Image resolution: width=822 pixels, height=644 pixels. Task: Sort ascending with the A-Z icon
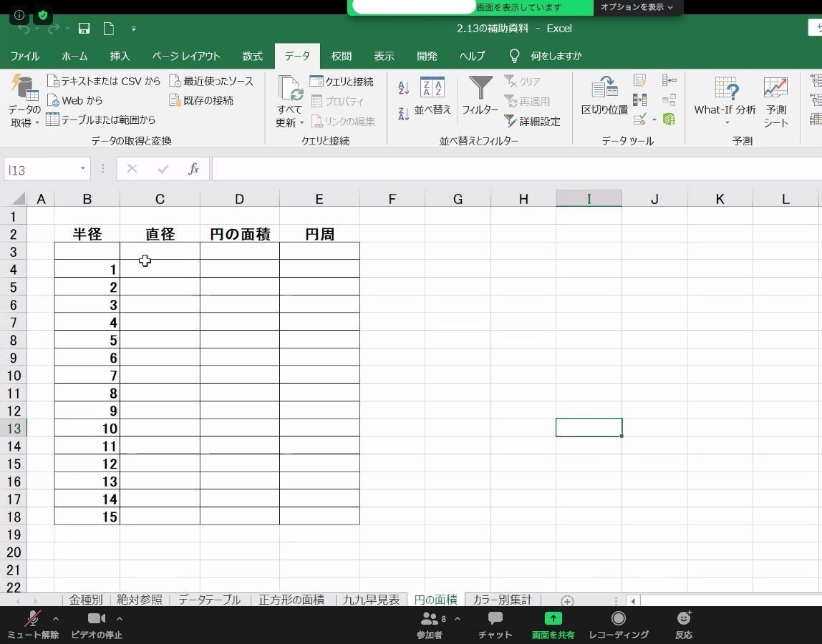(403, 88)
